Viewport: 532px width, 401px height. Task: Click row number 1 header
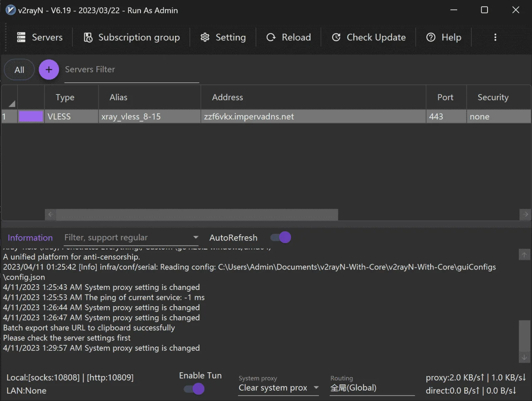click(x=9, y=116)
